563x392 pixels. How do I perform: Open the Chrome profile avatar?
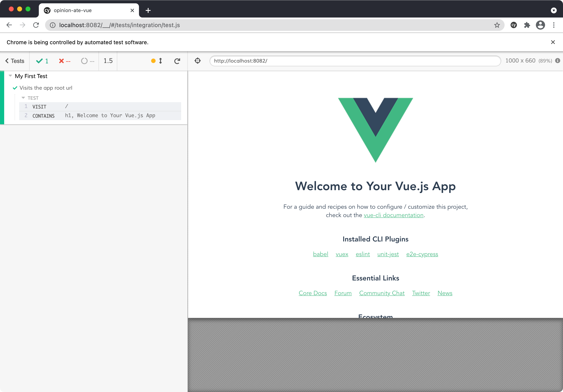(x=540, y=25)
